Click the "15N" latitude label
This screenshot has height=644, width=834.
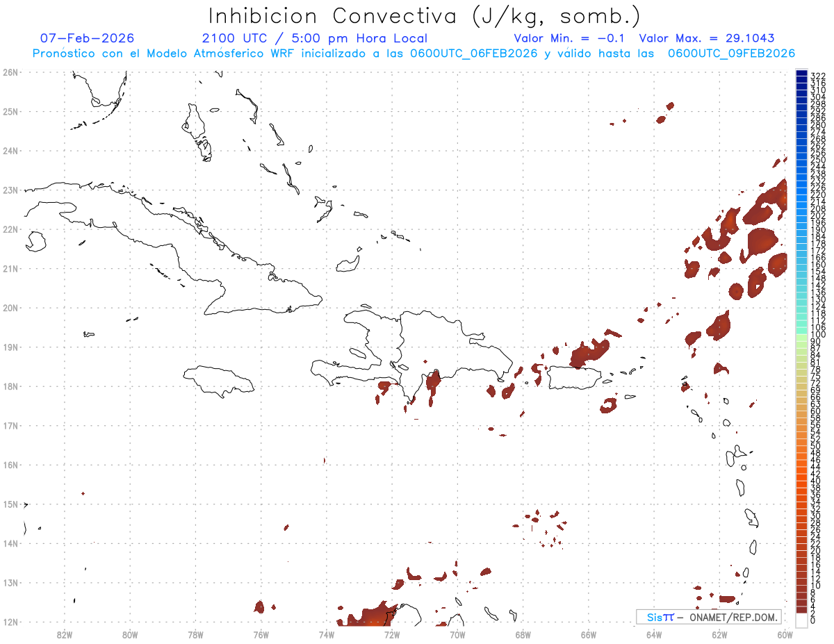(x=10, y=504)
